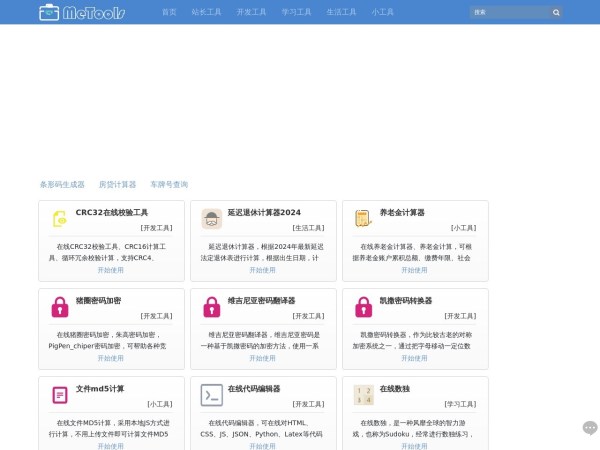Click the 维吉尼亚密码翻译器 lock icon
This screenshot has width=600, height=450.
click(212, 307)
